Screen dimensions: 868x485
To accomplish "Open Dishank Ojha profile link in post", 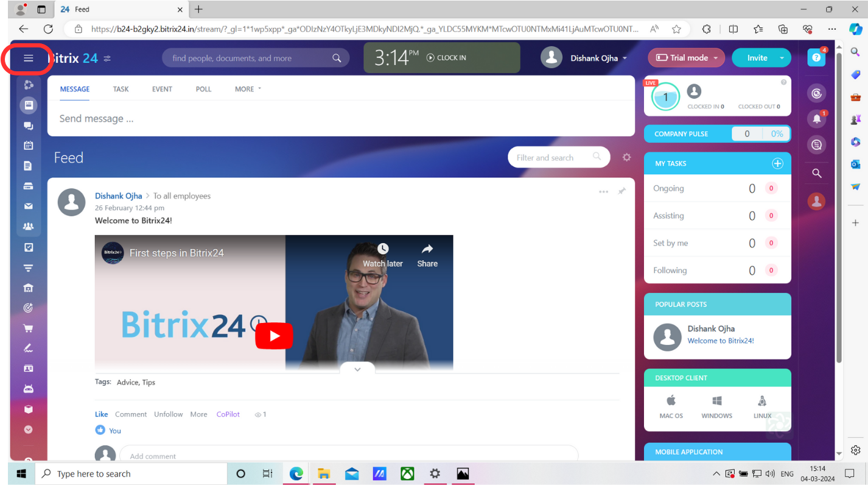I will click(x=118, y=196).
